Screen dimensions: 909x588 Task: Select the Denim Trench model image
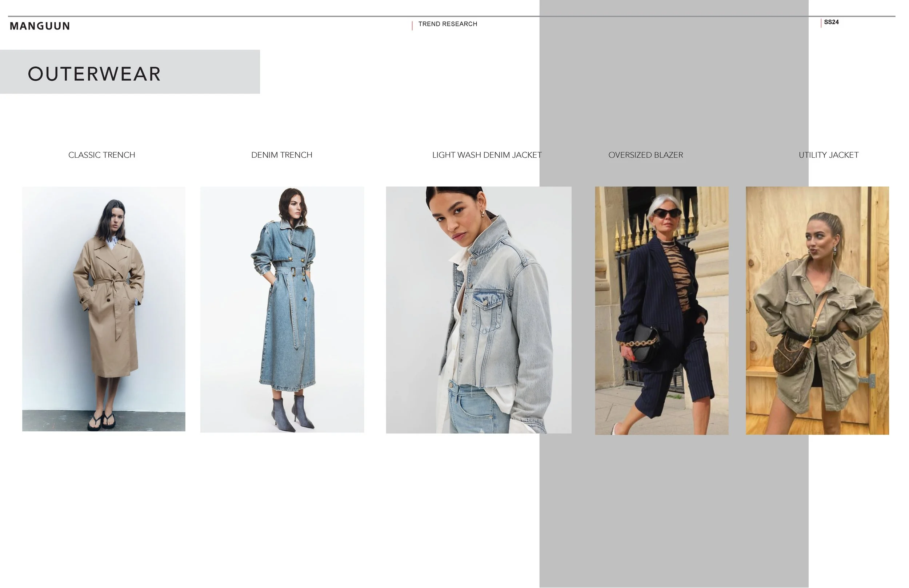click(282, 309)
